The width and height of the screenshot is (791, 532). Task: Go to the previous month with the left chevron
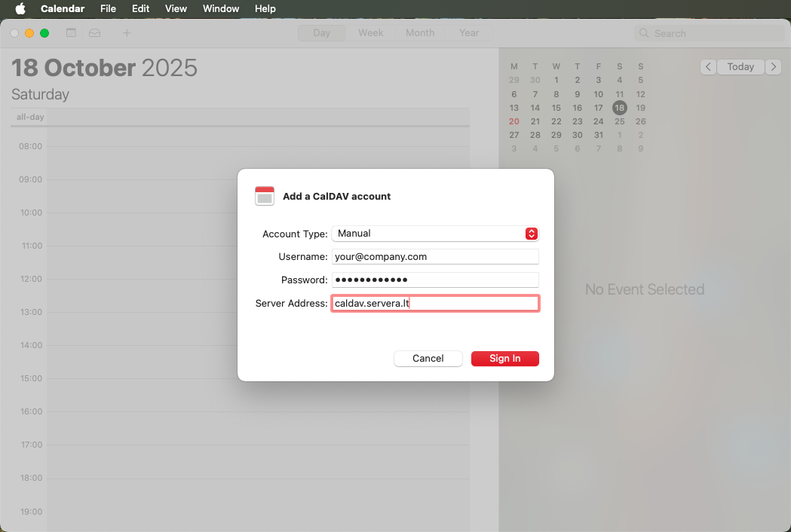(707, 66)
